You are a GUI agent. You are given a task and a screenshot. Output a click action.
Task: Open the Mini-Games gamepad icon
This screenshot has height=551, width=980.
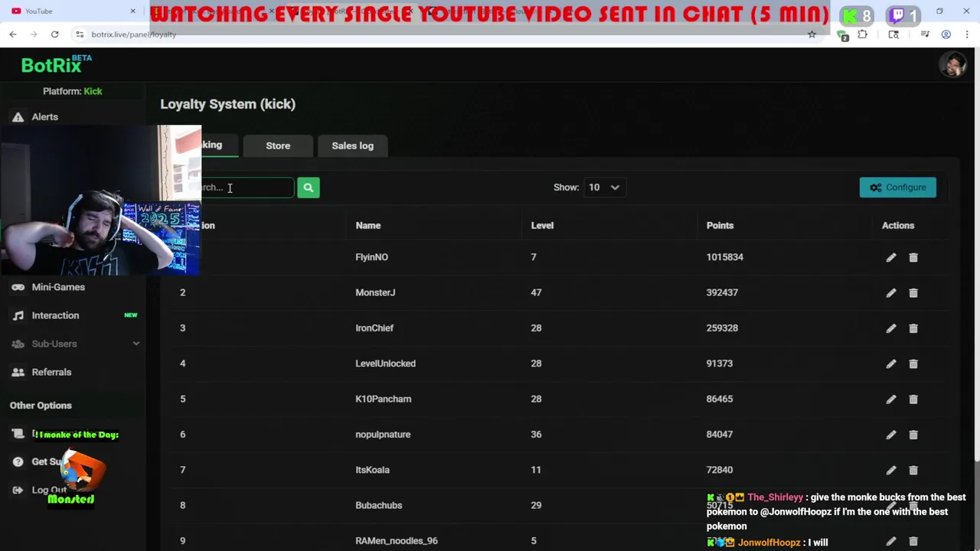(x=18, y=287)
